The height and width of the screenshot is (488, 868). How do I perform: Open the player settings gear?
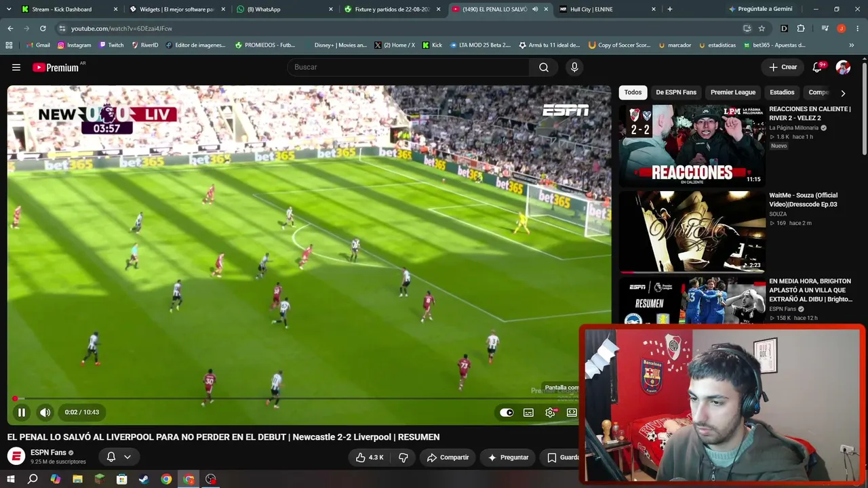[550, 412]
